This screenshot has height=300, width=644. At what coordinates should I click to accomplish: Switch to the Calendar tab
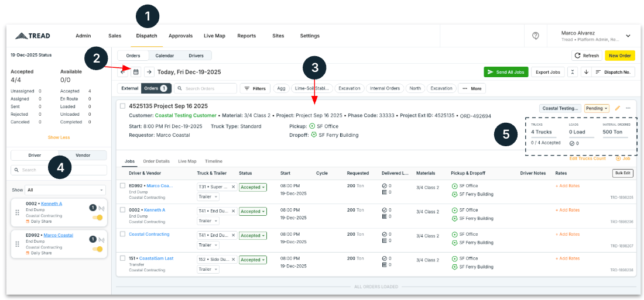click(x=165, y=56)
